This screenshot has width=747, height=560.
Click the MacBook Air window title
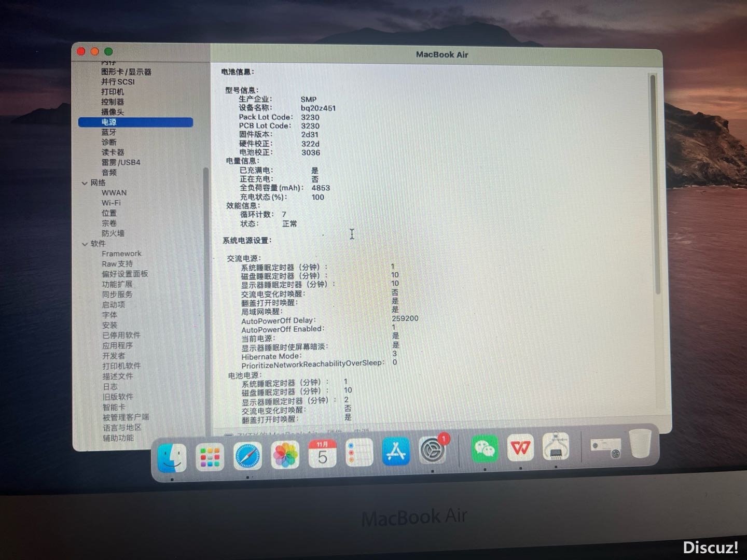coord(442,54)
